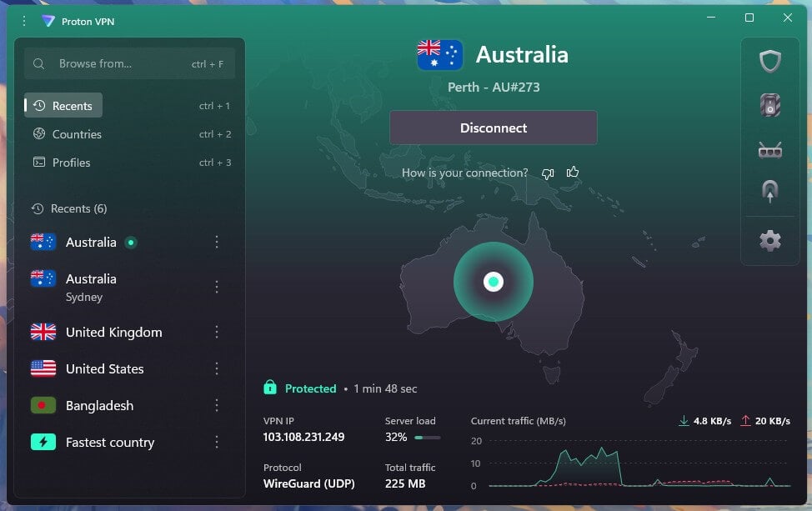Connect to Australia Sydney

[91, 287]
